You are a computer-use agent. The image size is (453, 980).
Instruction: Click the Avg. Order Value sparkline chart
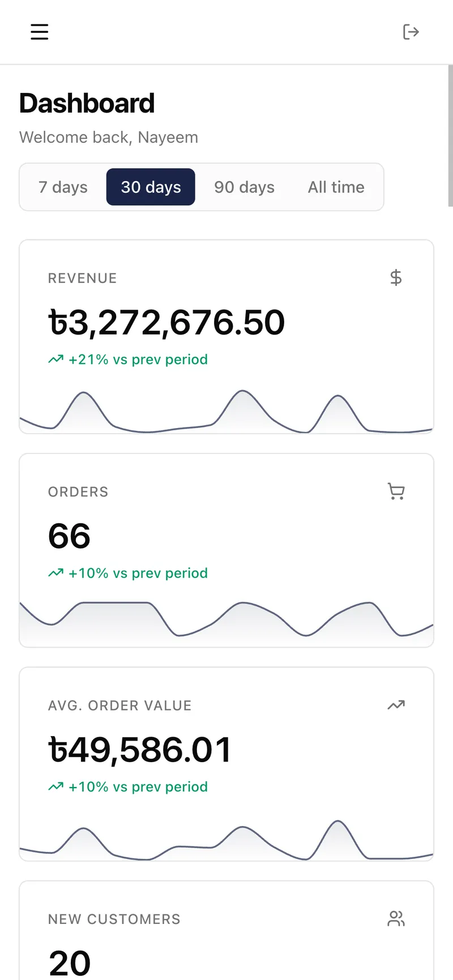[226, 841]
